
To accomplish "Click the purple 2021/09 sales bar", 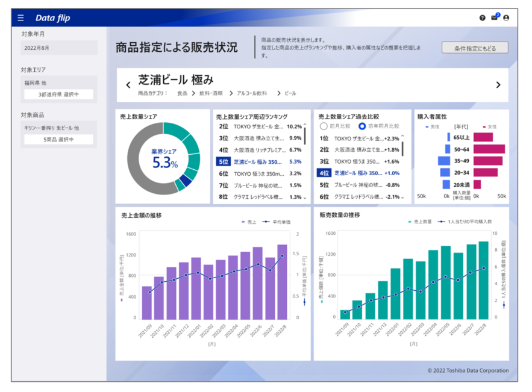I will (146, 303).
